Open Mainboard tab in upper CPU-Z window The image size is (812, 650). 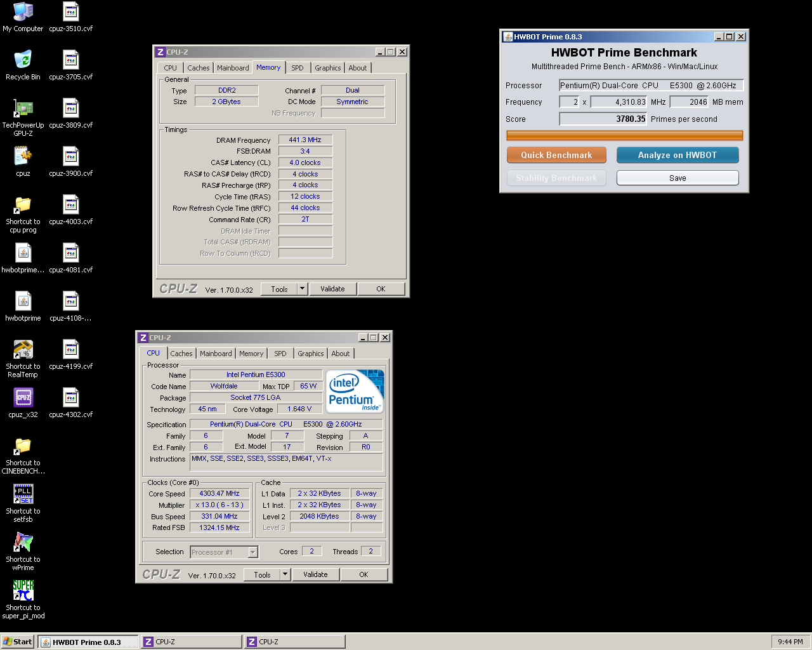(x=233, y=68)
